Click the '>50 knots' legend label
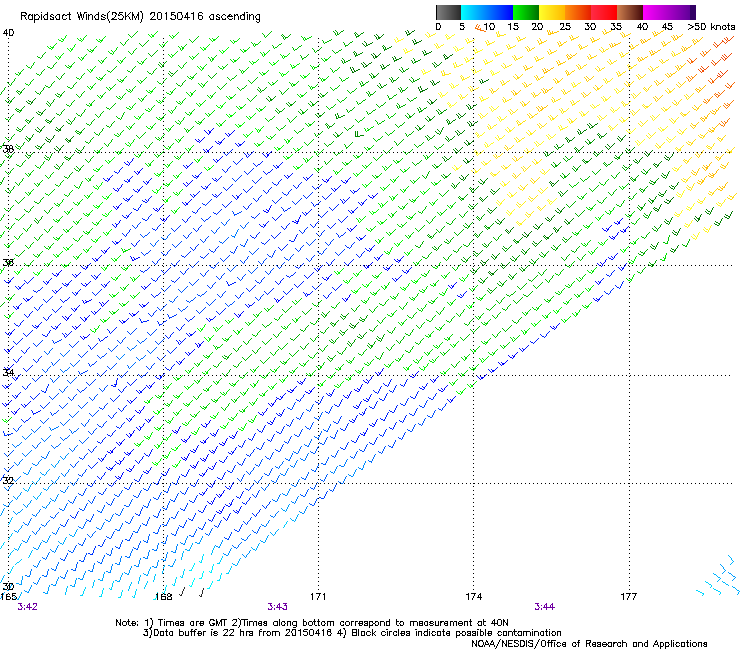This screenshot has height=650, width=740. 711,27
